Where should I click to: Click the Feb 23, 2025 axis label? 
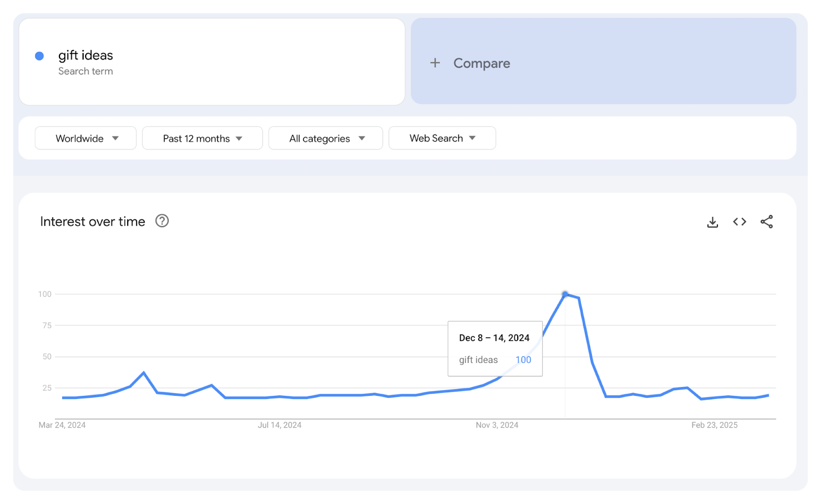click(714, 425)
